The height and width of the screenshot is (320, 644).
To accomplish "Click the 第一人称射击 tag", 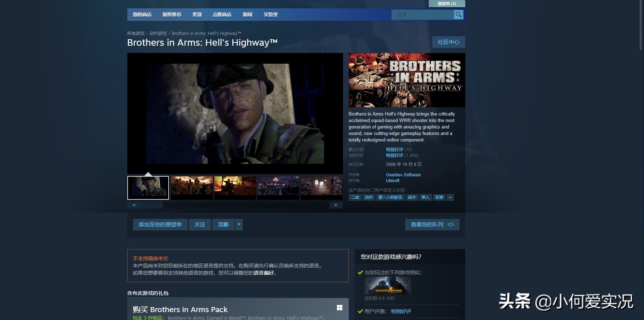I will [390, 197].
